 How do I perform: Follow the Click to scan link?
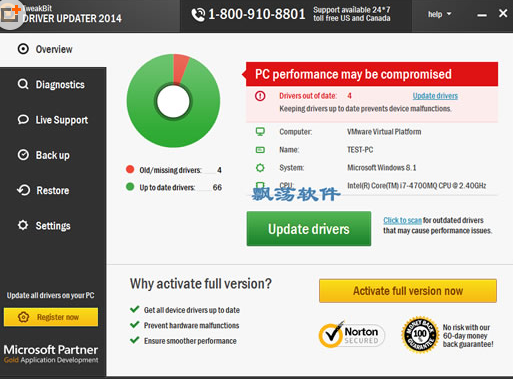pyautogui.click(x=402, y=220)
